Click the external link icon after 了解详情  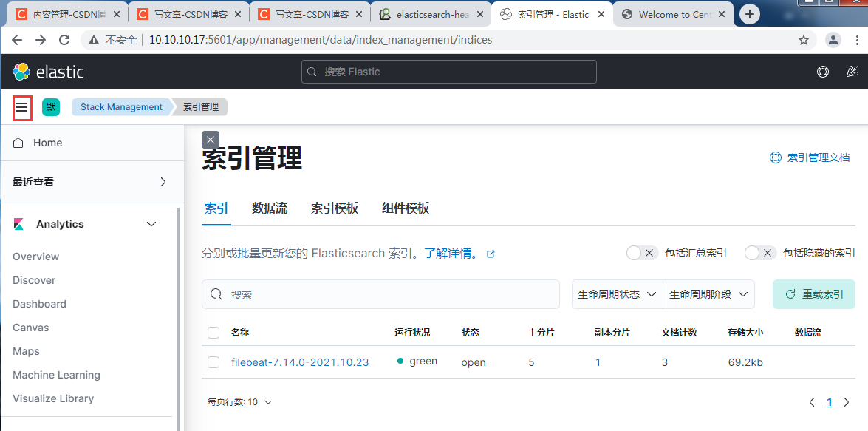coord(491,254)
